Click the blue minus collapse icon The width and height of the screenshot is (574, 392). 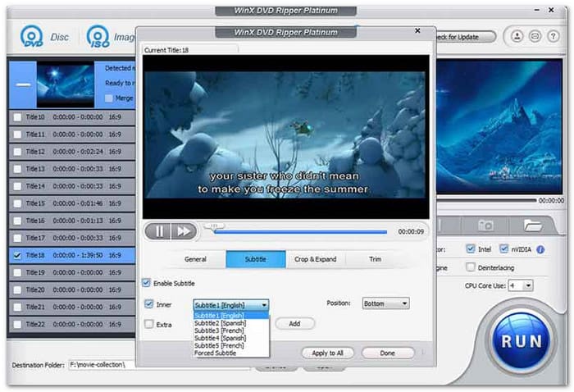[23, 84]
